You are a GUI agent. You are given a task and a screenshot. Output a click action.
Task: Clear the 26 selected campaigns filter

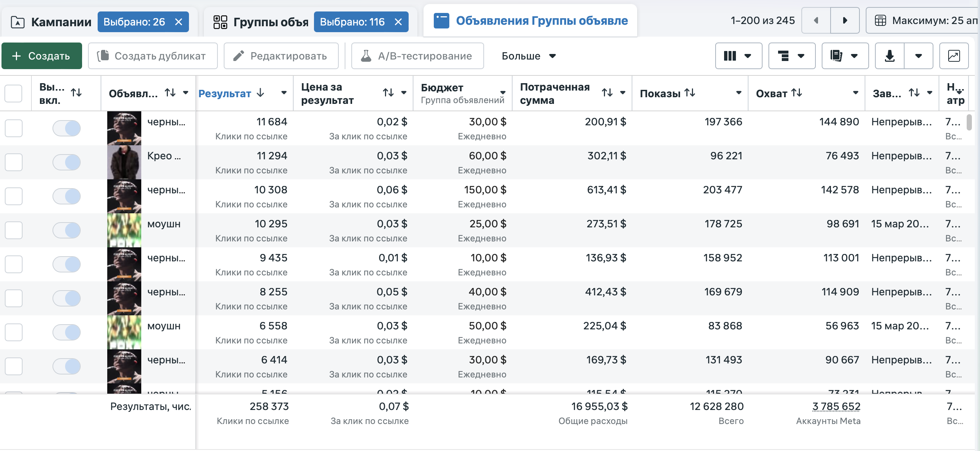[178, 22]
